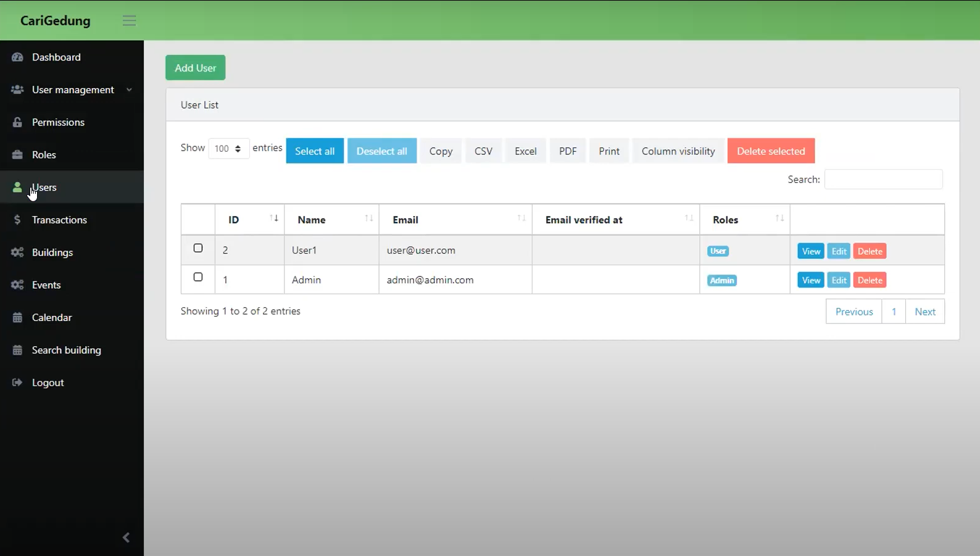Click the Previous pagination button
The image size is (980, 556).
coord(854,312)
